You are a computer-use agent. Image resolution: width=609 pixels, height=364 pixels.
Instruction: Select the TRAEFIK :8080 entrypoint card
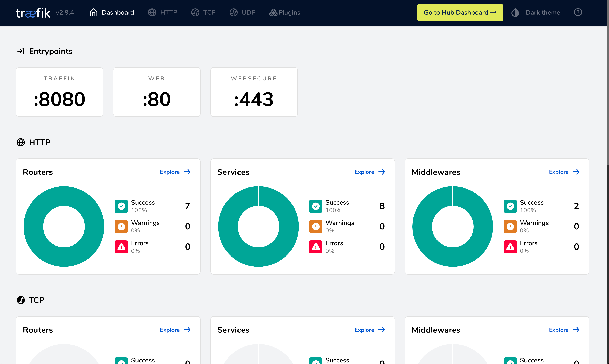pyautogui.click(x=60, y=92)
